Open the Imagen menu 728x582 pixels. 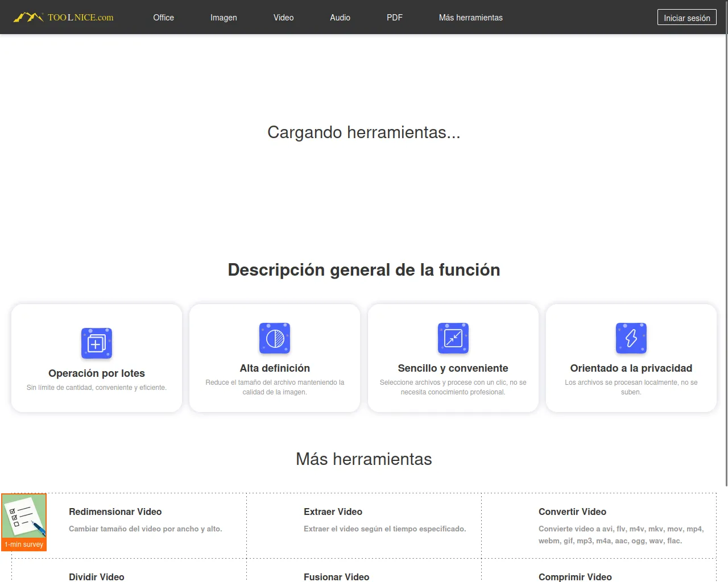click(224, 18)
